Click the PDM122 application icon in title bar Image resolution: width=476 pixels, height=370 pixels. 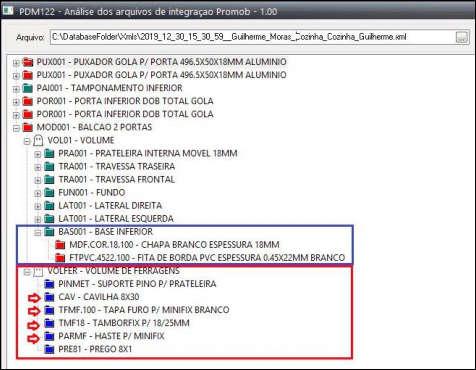pos(8,11)
